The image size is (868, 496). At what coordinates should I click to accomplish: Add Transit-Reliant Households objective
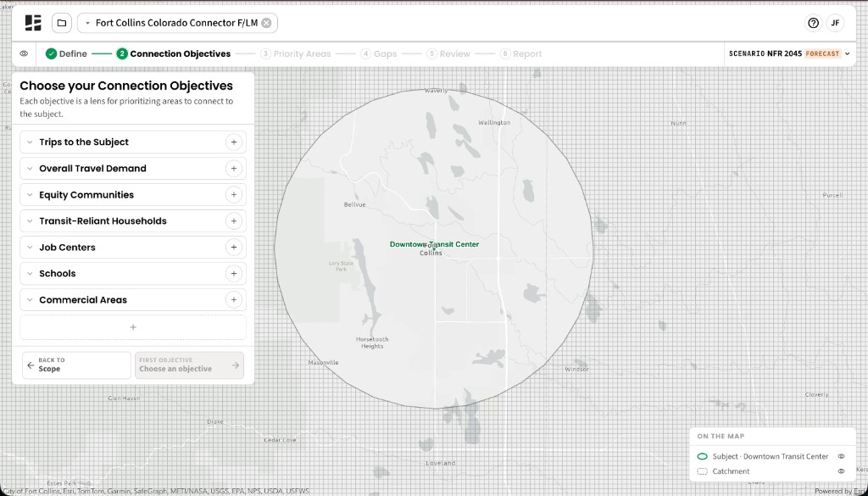[234, 221]
